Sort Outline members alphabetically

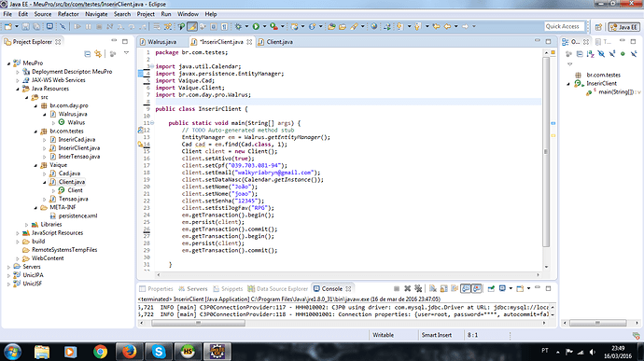(x=590, y=54)
